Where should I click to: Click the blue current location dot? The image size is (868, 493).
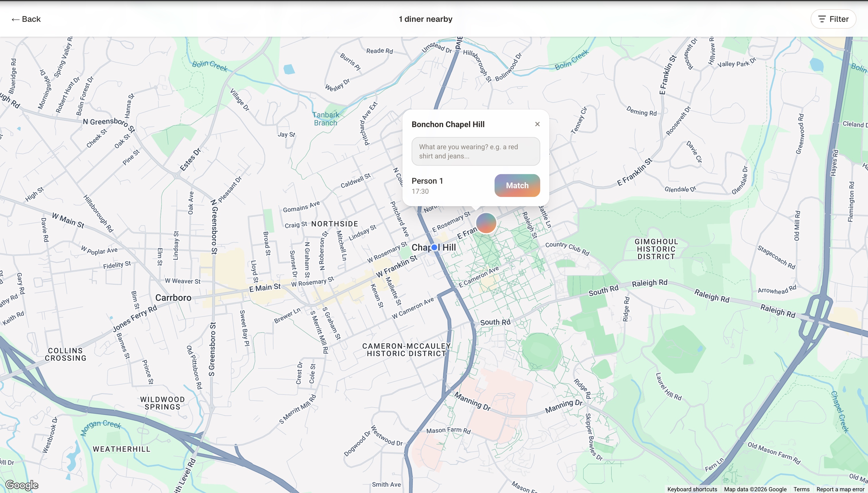tap(434, 248)
